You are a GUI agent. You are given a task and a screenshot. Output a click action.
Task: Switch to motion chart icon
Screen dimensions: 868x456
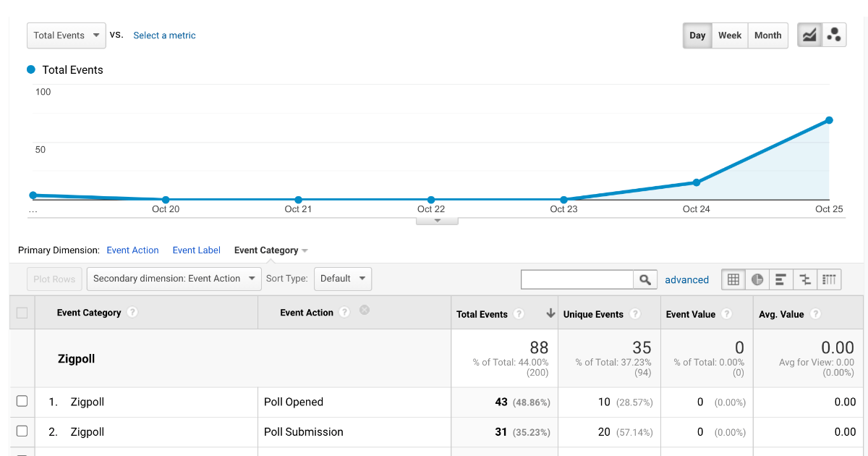click(x=834, y=35)
